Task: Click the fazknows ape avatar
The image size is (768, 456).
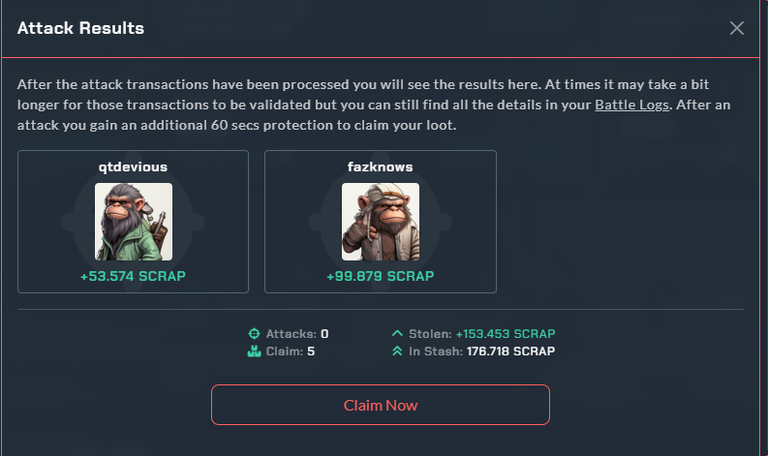Action: 381,222
